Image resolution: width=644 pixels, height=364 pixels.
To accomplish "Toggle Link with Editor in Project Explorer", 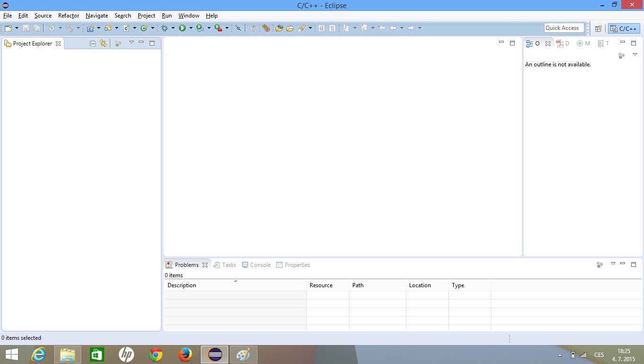I will tap(103, 44).
